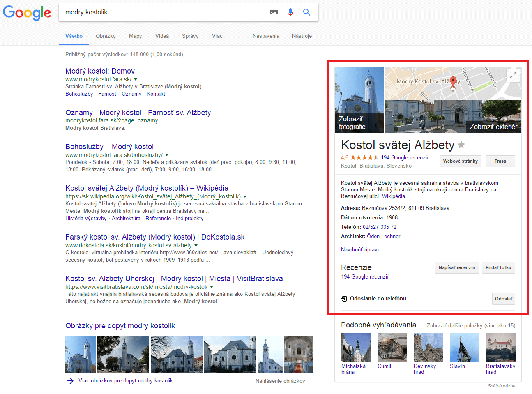Open 'Bohoslužby – Modrý kostol' result
Screen dimensions: 532x394
click(x=109, y=147)
